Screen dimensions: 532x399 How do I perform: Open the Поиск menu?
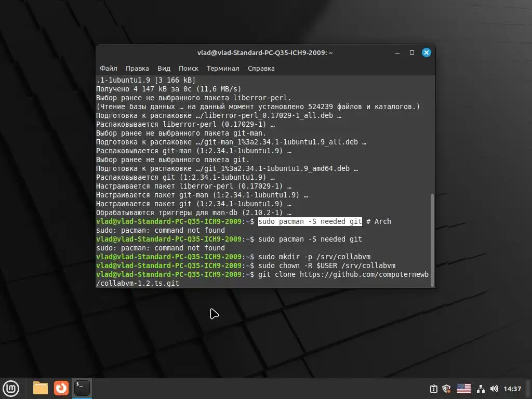[x=188, y=68]
